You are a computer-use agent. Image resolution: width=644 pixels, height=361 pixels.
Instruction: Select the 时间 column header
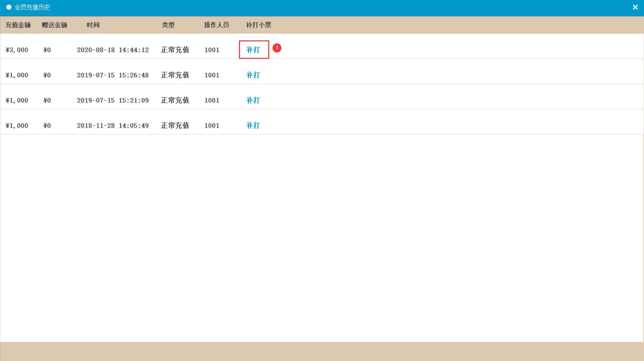pos(93,25)
